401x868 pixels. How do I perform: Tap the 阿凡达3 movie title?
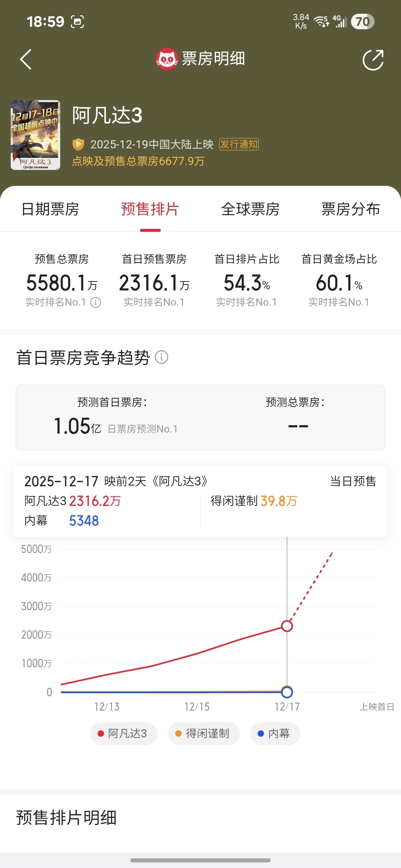click(107, 115)
